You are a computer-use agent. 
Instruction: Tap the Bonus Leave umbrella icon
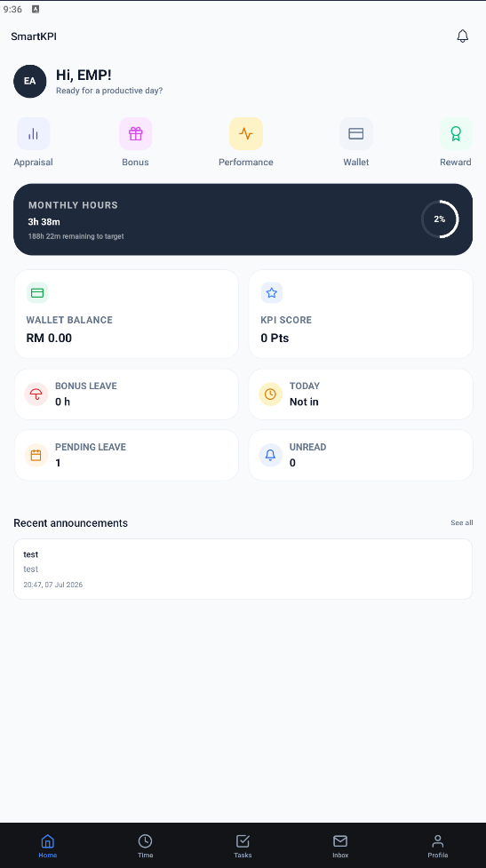36,394
